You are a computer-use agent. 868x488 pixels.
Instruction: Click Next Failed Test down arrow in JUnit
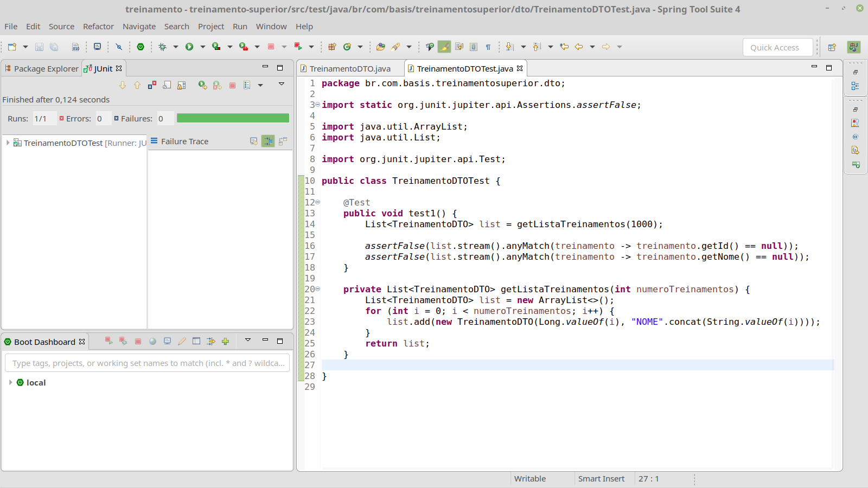coord(123,85)
